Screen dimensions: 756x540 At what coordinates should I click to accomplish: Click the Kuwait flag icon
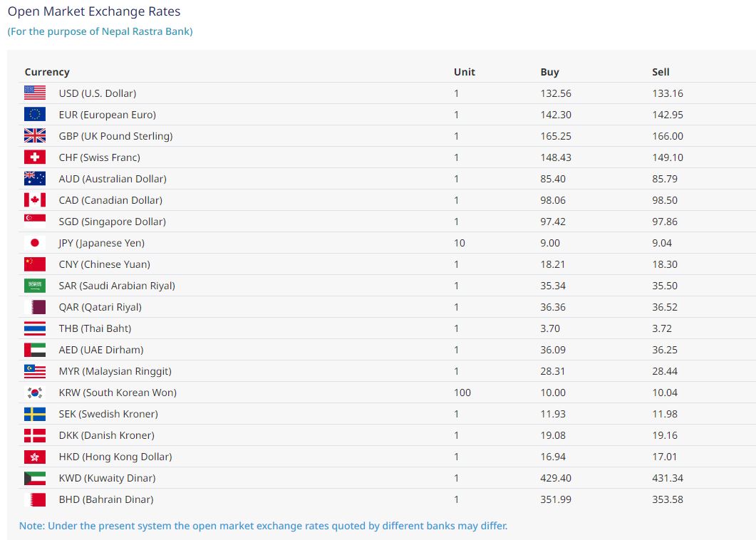pos(35,478)
